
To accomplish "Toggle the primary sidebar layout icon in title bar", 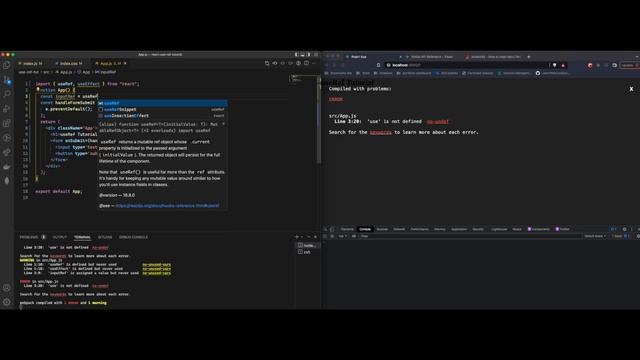I will point(297,54).
